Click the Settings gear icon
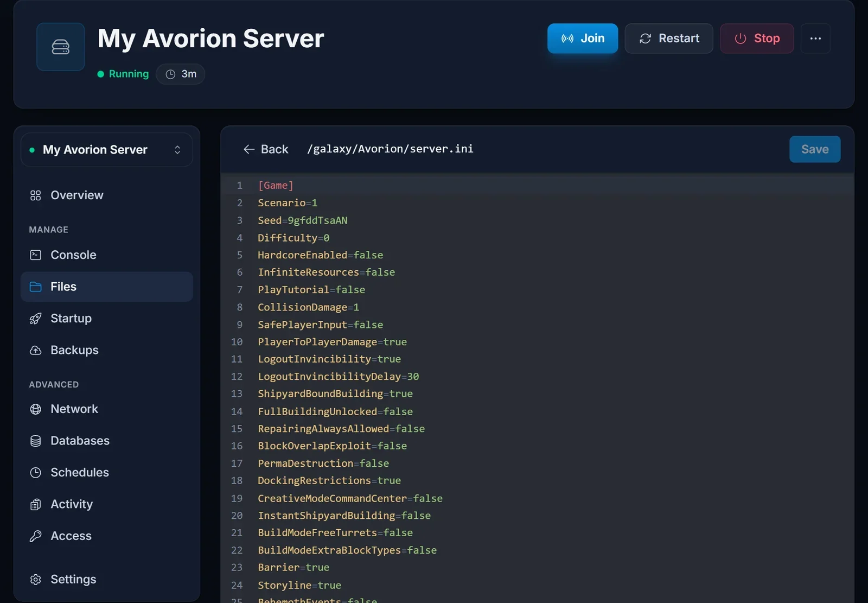 [x=36, y=580]
